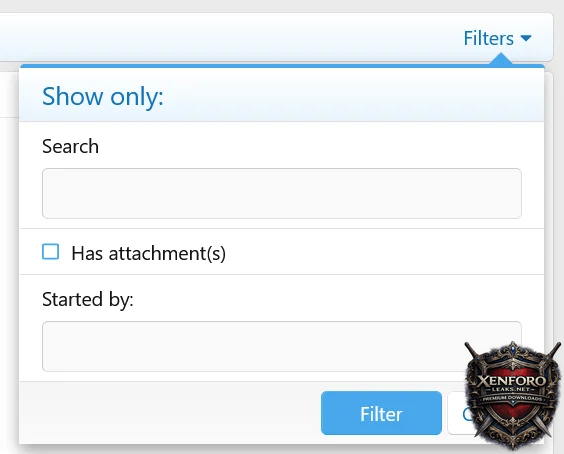Open the Filters dropdown menu
Image resolution: width=564 pixels, height=454 pixels.
pyautogui.click(x=497, y=38)
